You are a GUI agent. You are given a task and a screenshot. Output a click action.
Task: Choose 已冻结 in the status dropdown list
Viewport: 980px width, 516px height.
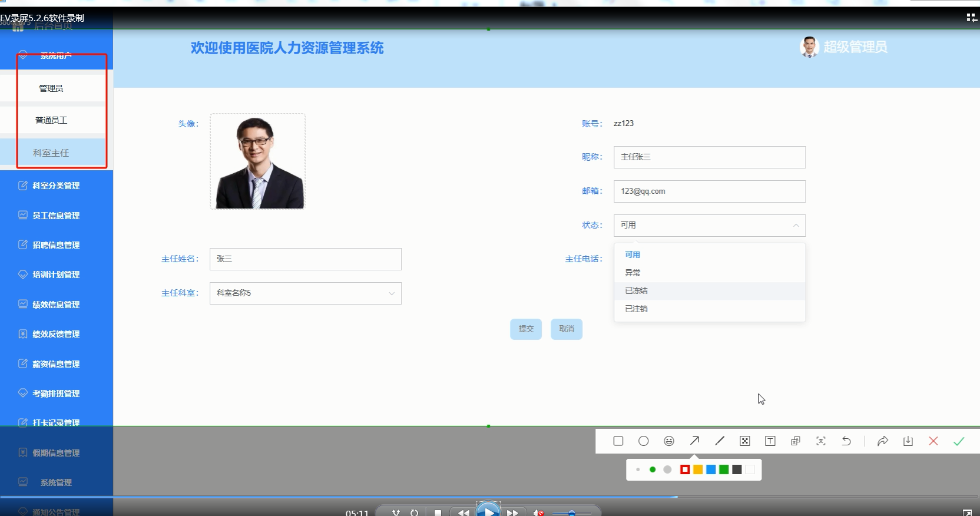pos(710,291)
